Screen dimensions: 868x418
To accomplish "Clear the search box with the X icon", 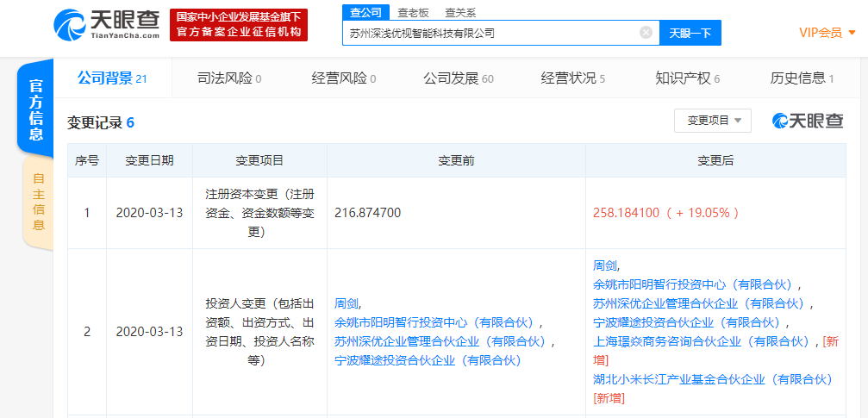I will click(646, 33).
